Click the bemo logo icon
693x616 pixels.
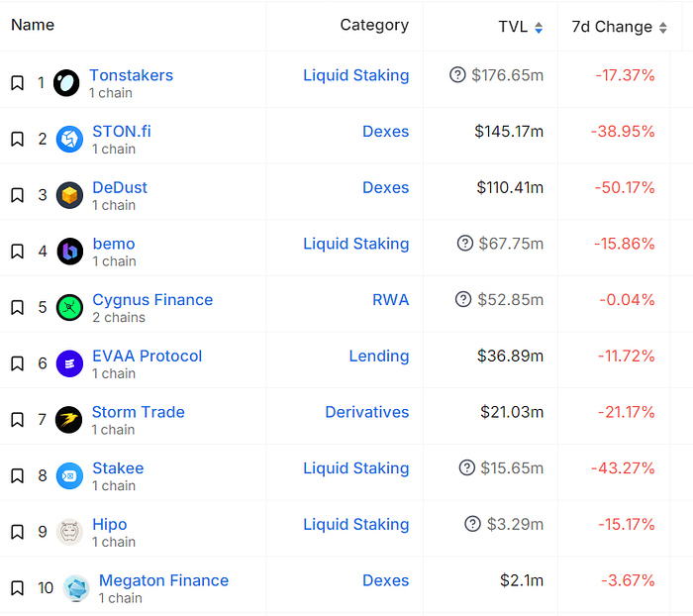(x=70, y=252)
